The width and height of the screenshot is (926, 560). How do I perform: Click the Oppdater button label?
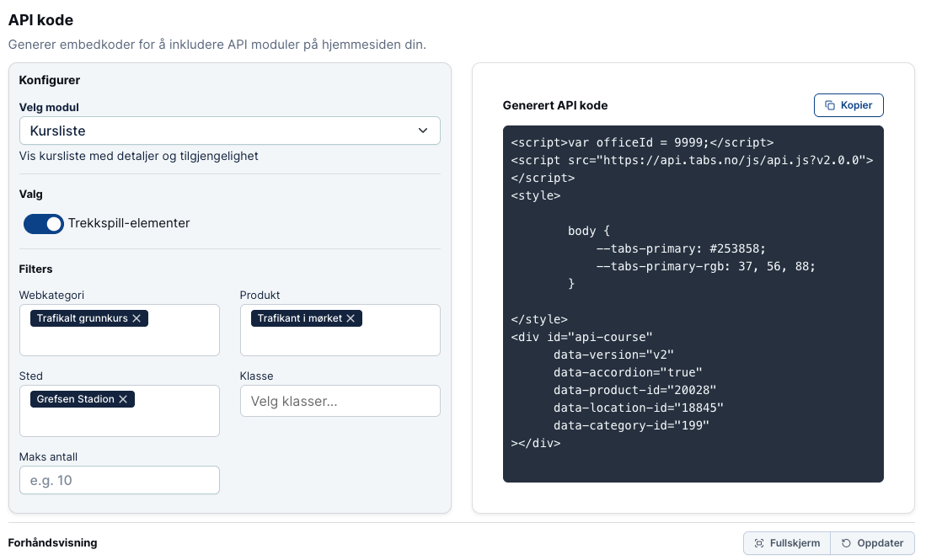(x=880, y=543)
